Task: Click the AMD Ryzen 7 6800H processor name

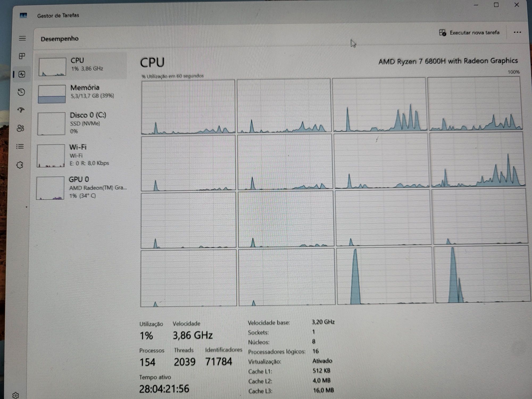Action: [x=448, y=61]
